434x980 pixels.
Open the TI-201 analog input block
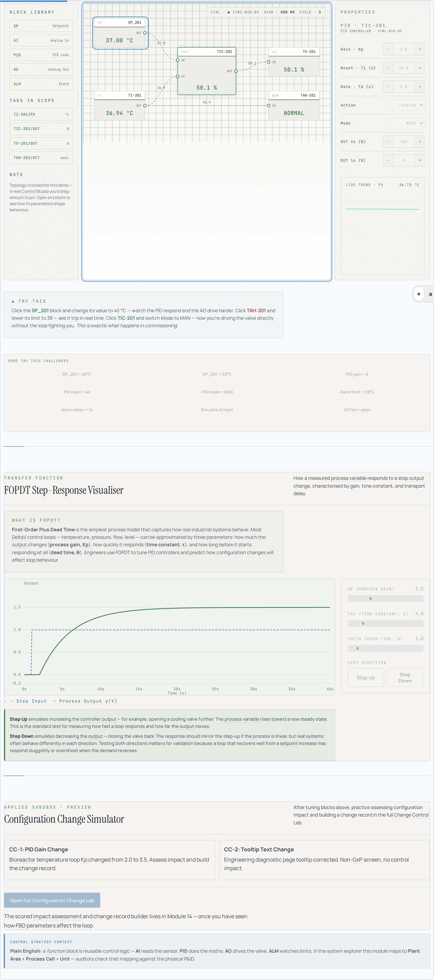tap(119, 105)
